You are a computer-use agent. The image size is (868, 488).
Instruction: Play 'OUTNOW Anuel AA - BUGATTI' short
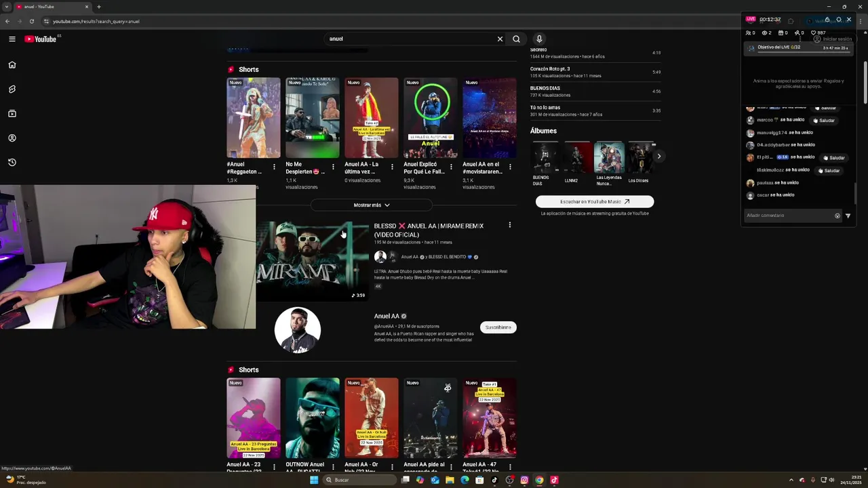coord(313,418)
